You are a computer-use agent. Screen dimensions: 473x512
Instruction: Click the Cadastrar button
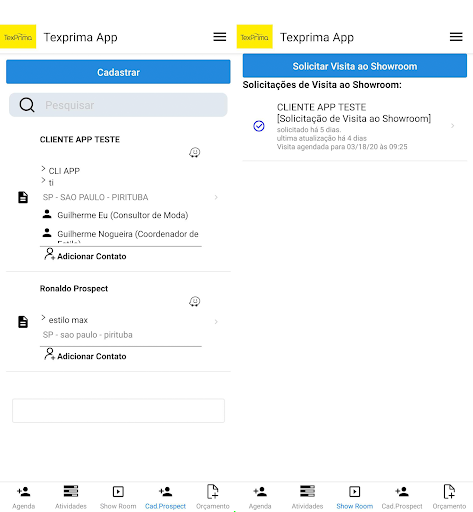click(118, 72)
